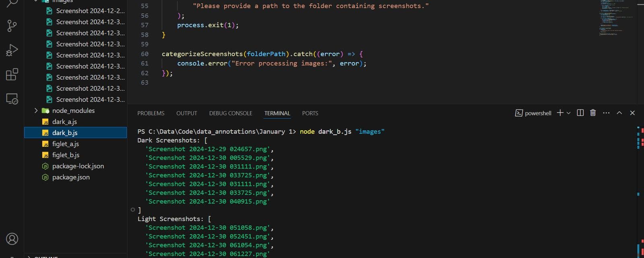Switch to the PORTS tab

pyautogui.click(x=310, y=113)
